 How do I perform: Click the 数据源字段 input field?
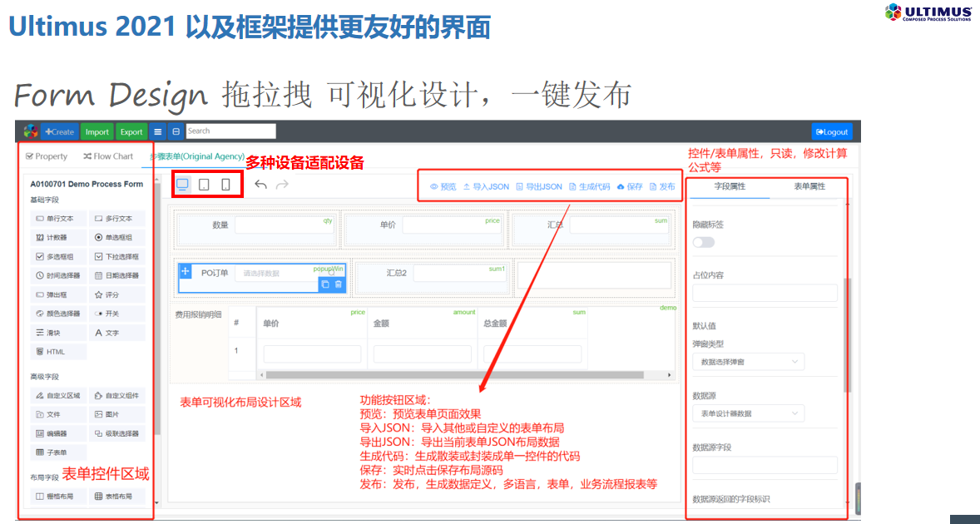click(x=765, y=465)
